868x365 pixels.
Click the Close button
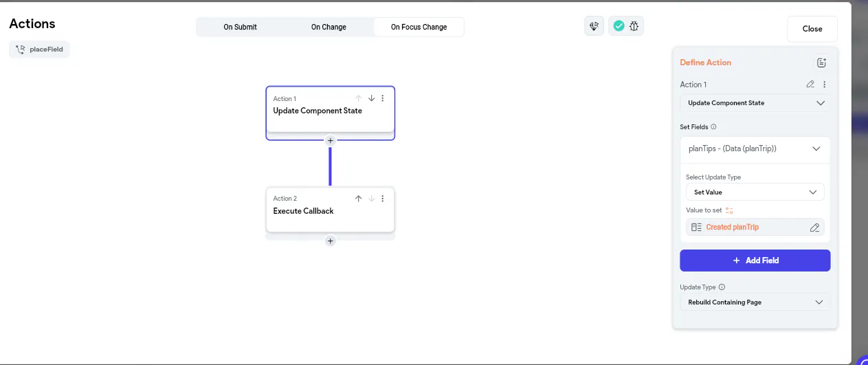pyautogui.click(x=812, y=29)
